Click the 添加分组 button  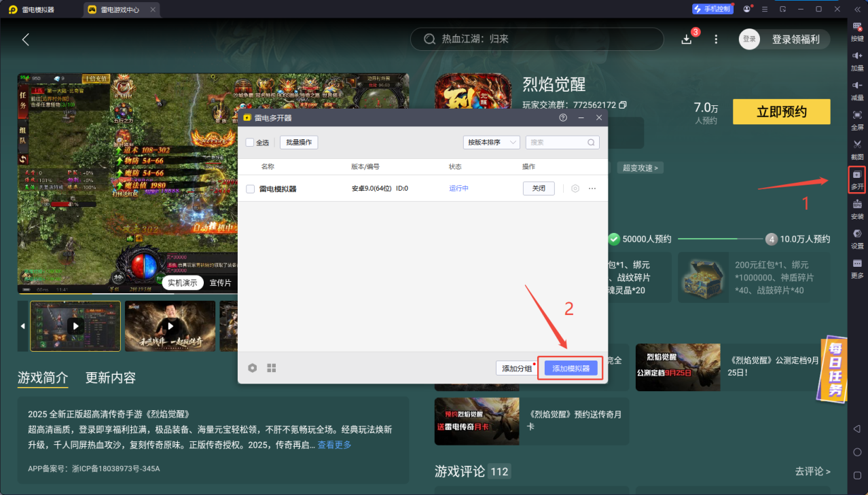click(517, 368)
